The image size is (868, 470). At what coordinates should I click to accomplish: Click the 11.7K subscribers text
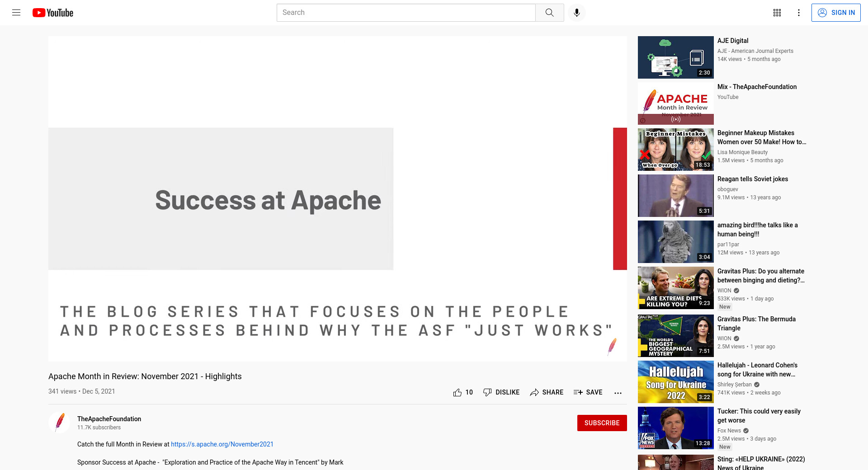point(99,428)
